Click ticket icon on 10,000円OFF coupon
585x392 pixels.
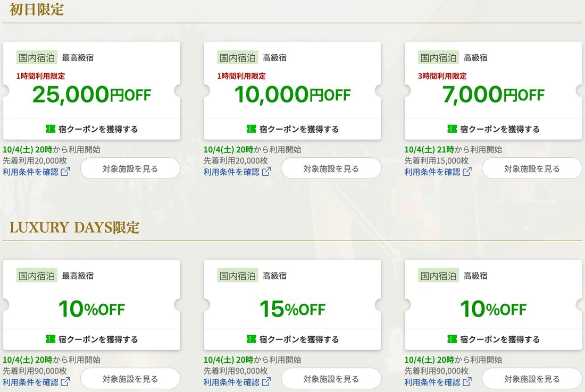pyautogui.click(x=252, y=129)
